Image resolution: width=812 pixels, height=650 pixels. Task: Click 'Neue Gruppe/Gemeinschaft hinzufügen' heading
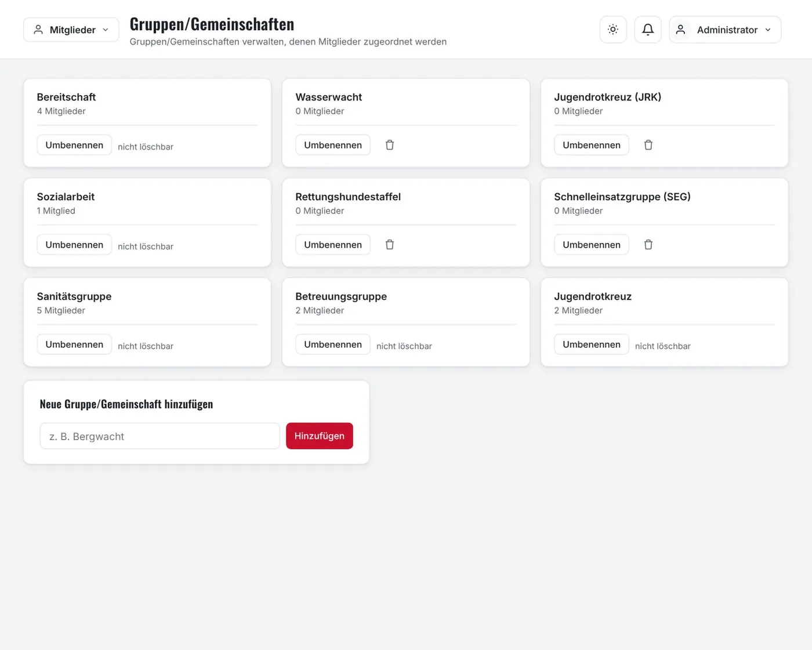click(x=126, y=404)
